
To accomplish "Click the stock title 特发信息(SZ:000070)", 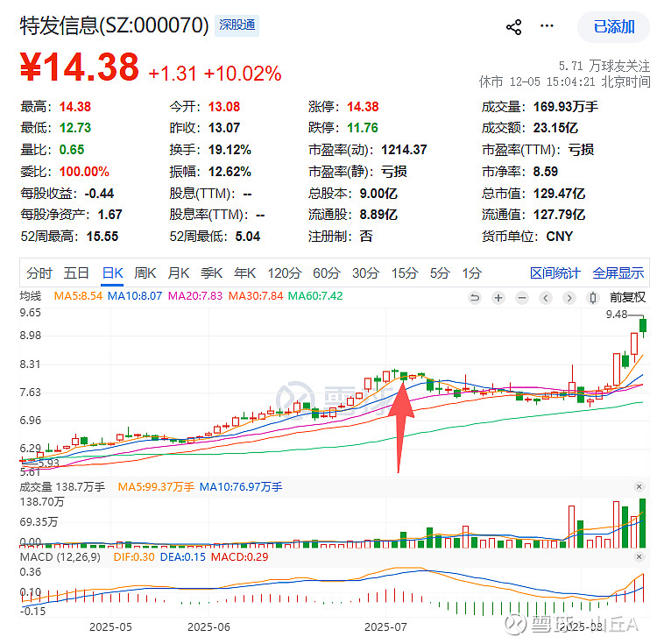I will tap(115, 25).
